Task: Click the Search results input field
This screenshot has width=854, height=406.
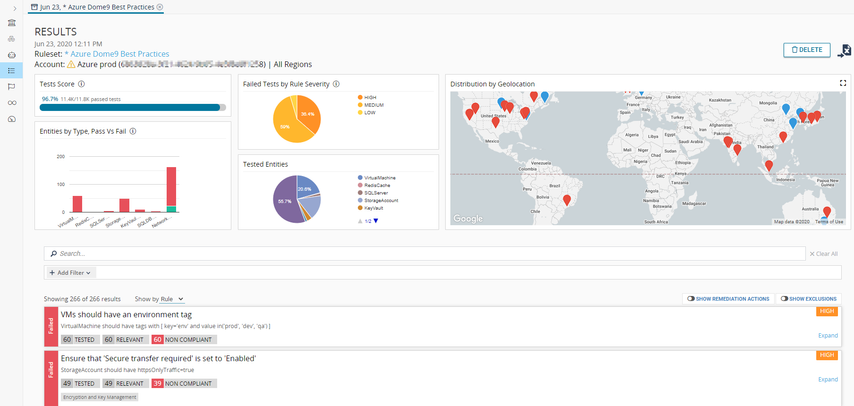Action: (424, 253)
